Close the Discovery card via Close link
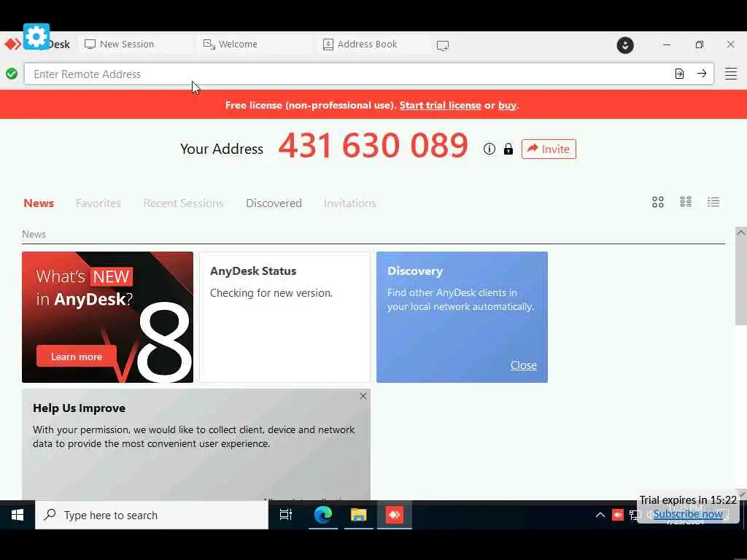 pyautogui.click(x=524, y=365)
